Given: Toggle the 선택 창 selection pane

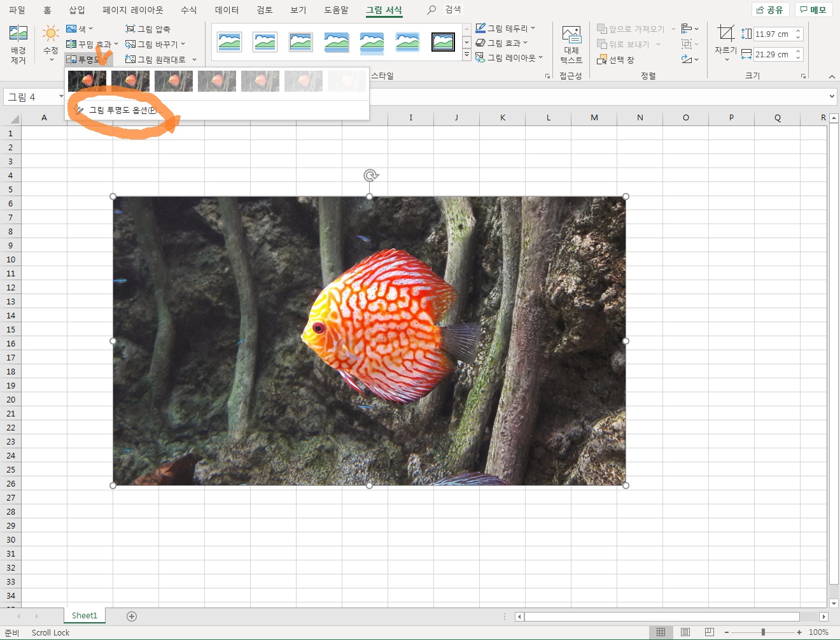Looking at the screenshot, I should point(616,60).
